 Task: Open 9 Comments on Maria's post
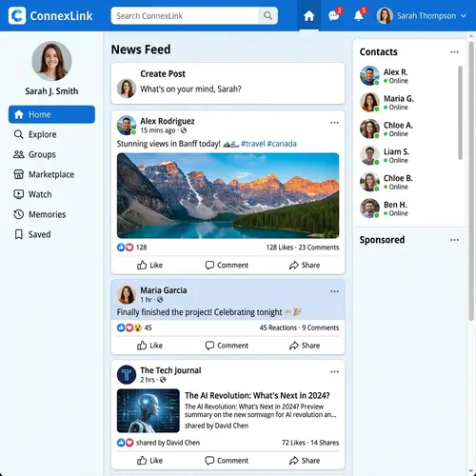pos(320,327)
